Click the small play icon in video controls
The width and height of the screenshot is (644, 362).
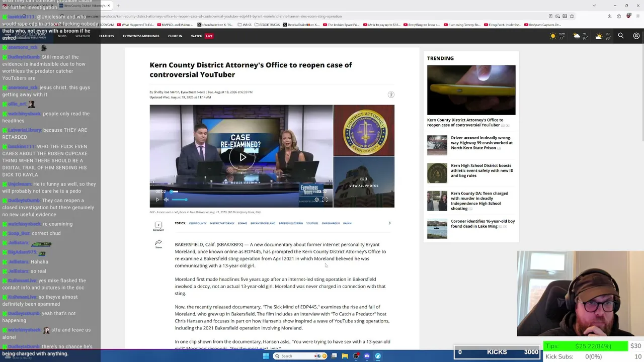point(157,200)
